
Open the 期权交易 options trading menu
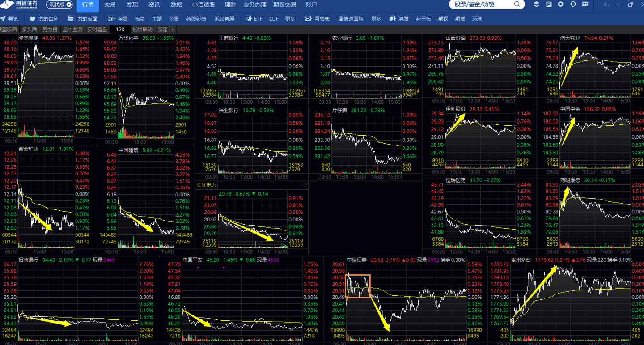pyautogui.click(x=285, y=4)
